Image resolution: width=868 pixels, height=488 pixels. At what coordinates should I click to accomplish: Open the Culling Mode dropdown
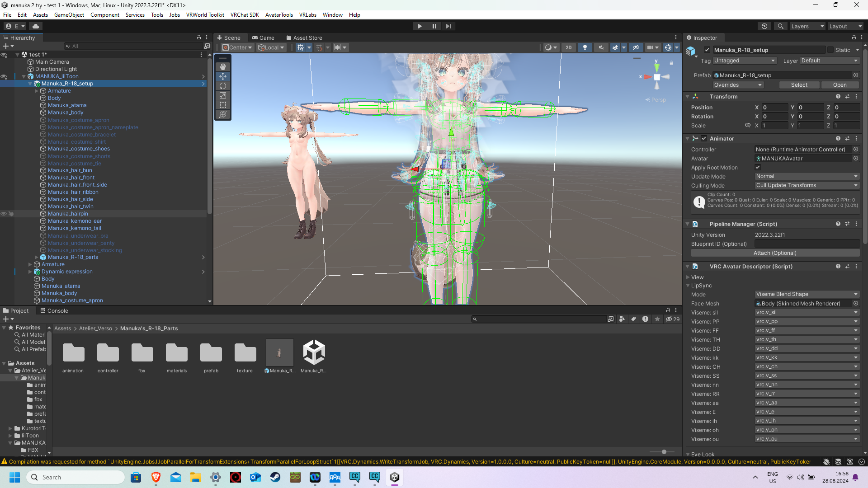pyautogui.click(x=807, y=185)
